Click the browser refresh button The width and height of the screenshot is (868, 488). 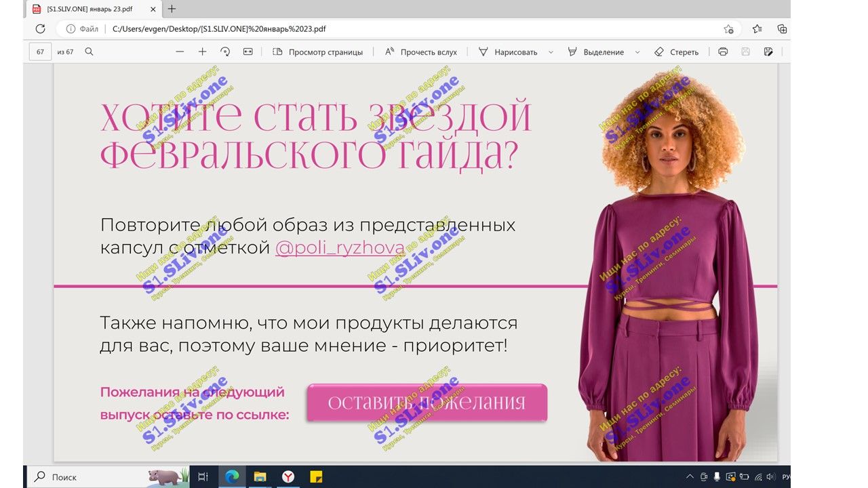tap(40, 29)
